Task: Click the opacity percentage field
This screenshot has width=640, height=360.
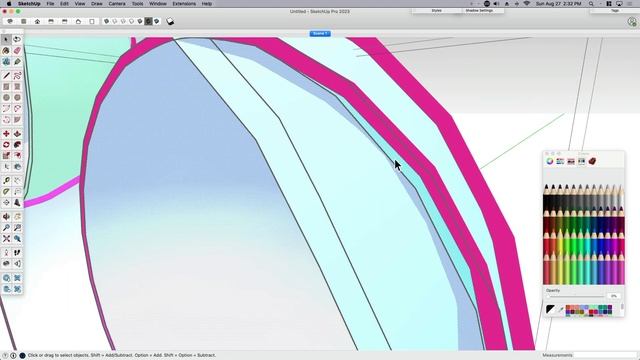Action: [x=614, y=296]
